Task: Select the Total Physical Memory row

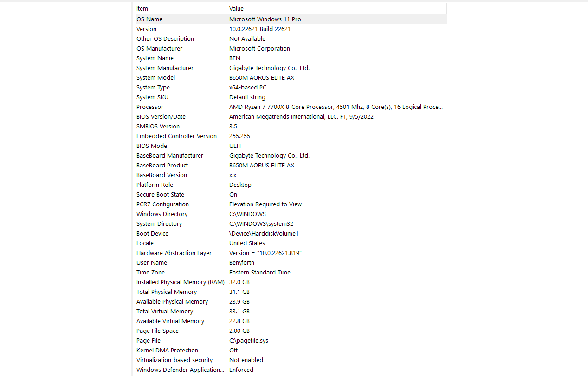Action: (x=291, y=292)
